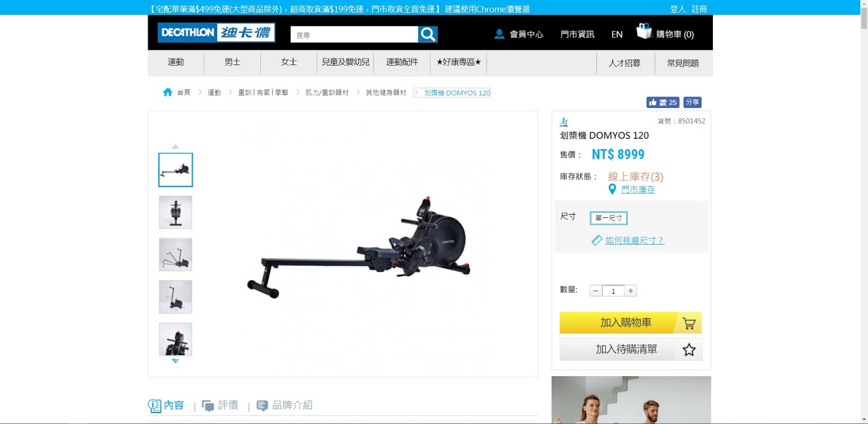This screenshot has height=424, width=868.
Task: Open the 女士 menu
Action: 289,62
